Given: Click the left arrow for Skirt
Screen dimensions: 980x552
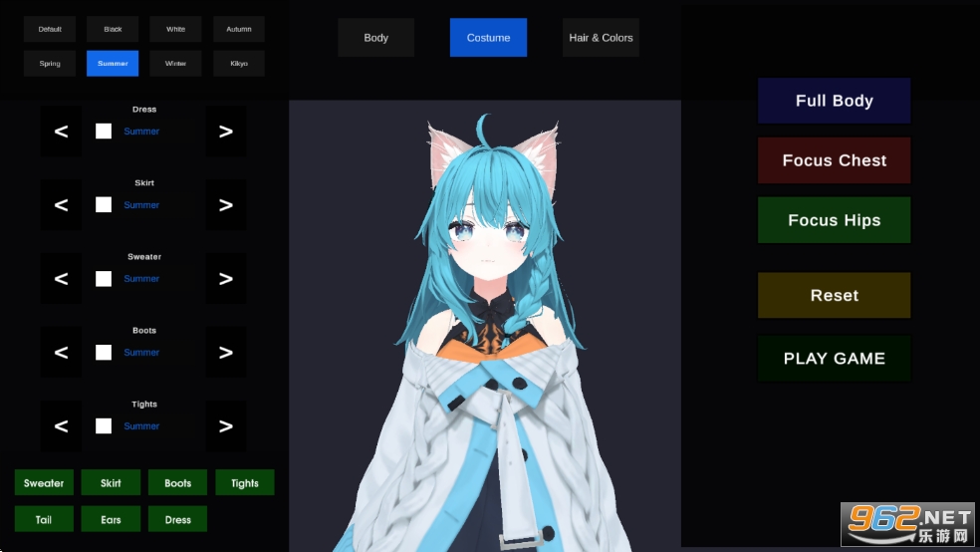Looking at the screenshot, I should pyautogui.click(x=61, y=205).
